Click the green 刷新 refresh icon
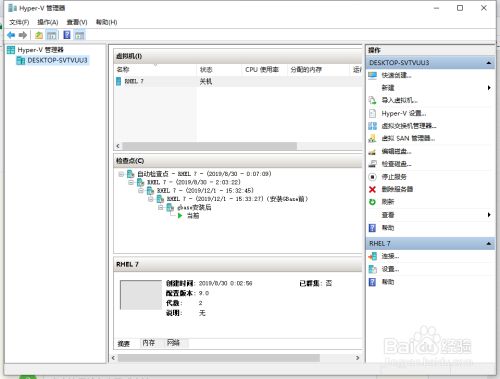The image size is (500, 379). [372, 202]
